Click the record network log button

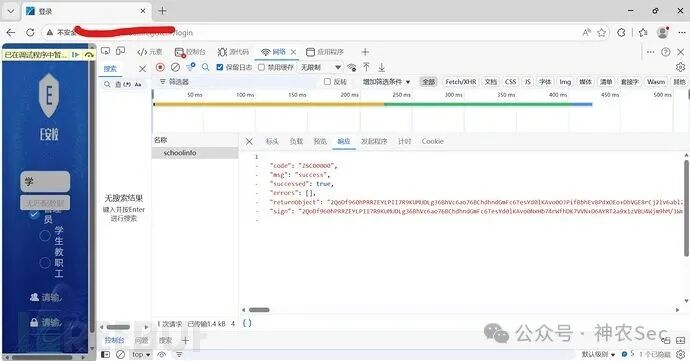[160, 67]
